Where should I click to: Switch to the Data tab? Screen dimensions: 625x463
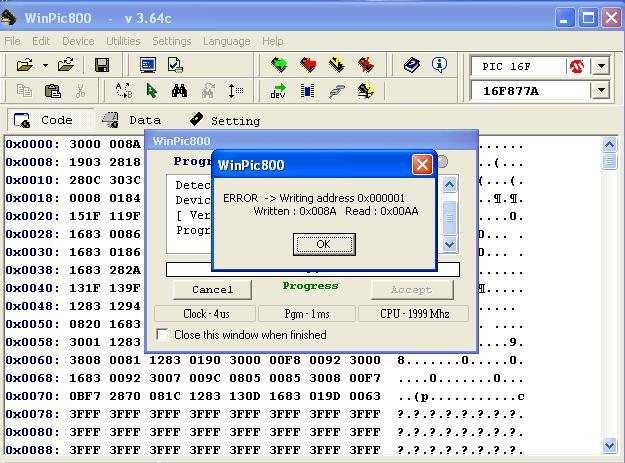134,120
